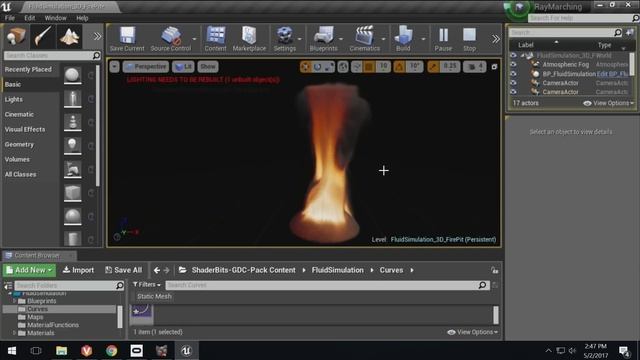Select the Visual Effects category
The width and height of the screenshot is (640, 360).
tap(25, 129)
